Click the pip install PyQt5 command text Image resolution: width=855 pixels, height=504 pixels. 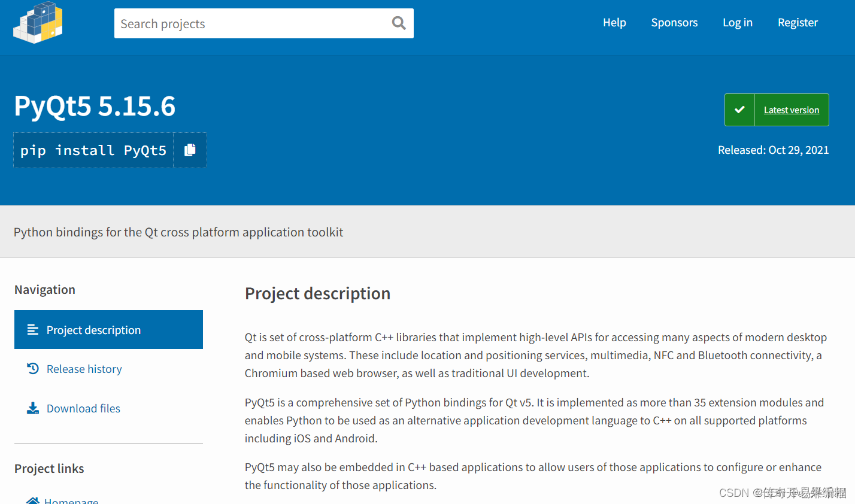click(93, 150)
